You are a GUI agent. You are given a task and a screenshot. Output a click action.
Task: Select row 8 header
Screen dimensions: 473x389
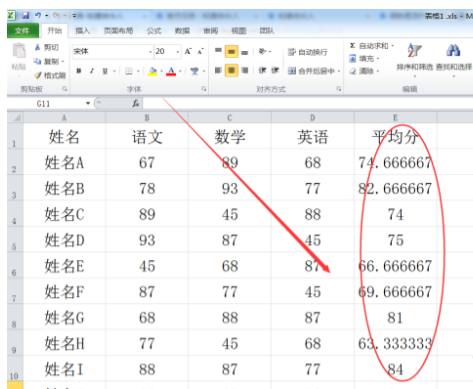coord(15,317)
